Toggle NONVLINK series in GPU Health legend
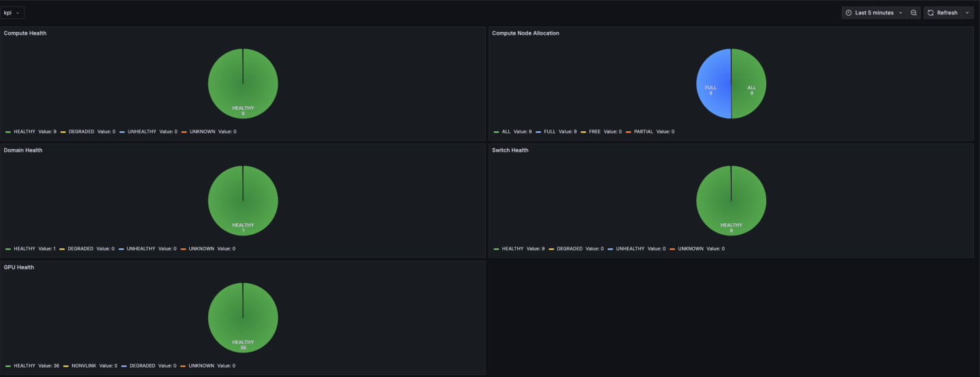The width and height of the screenshot is (980, 377). click(83, 365)
